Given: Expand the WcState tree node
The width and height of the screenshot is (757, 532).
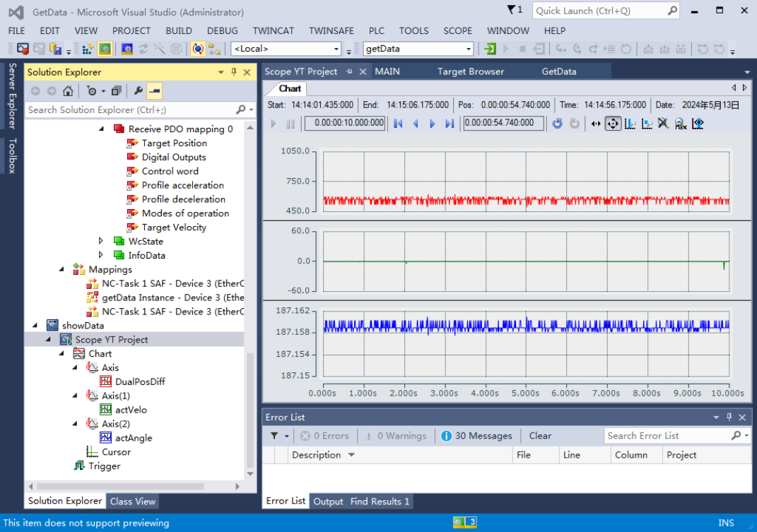Looking at the screenshot, I should pyautogui.click(x=101, y=241).
